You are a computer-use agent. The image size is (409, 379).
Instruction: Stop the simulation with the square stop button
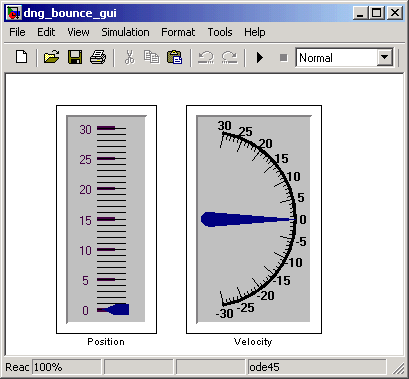(284, 58)
